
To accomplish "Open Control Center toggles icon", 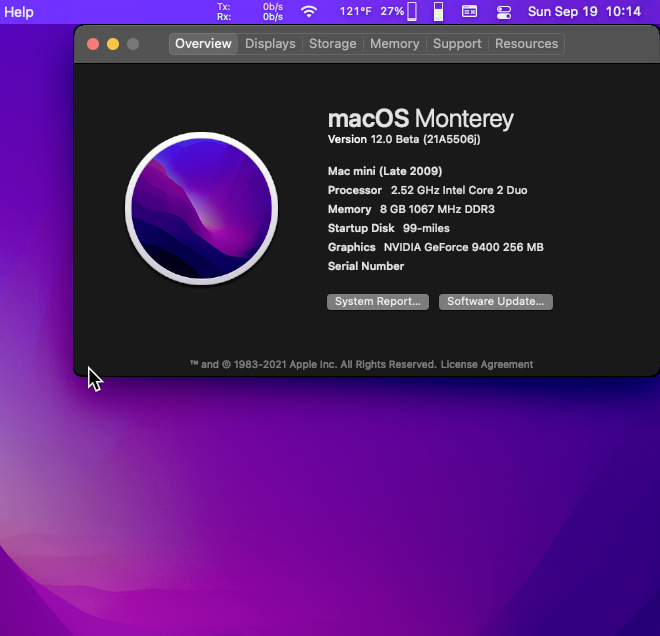I will [x=503, y=12].
